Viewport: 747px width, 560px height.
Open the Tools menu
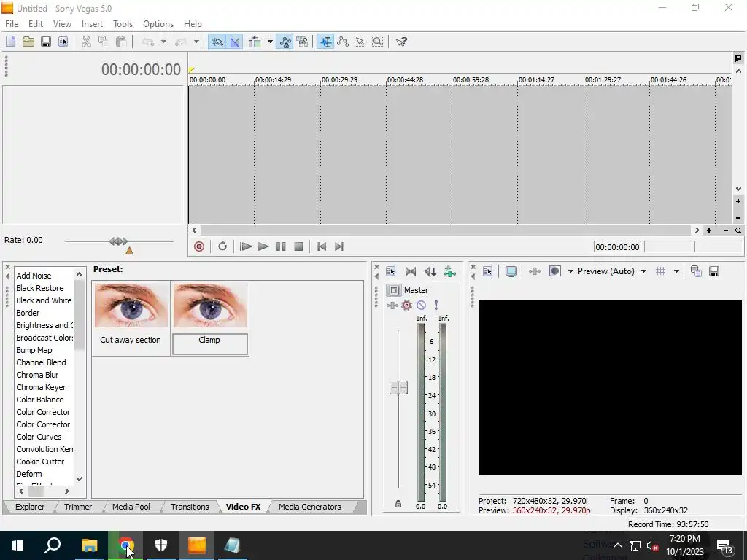point(123,24)
